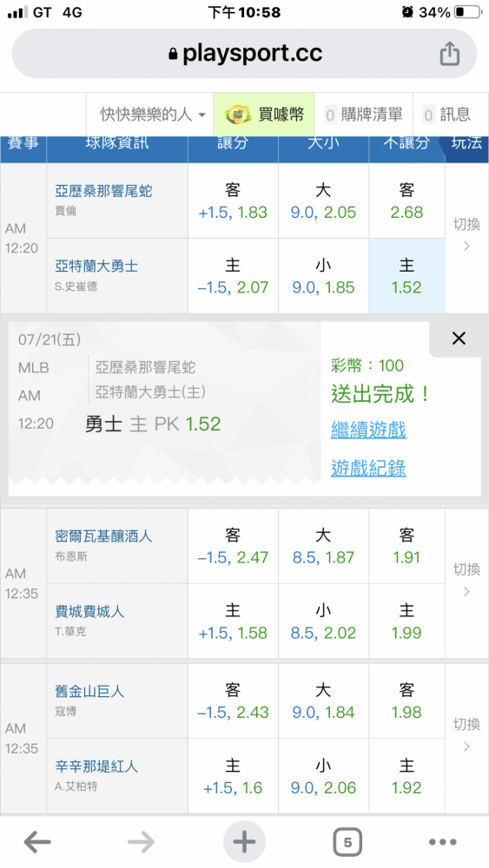The height and width of the screenshot is (868, 489).
Task: Tap the lock icon beside playsport.cc
Action: coord(174,54)
